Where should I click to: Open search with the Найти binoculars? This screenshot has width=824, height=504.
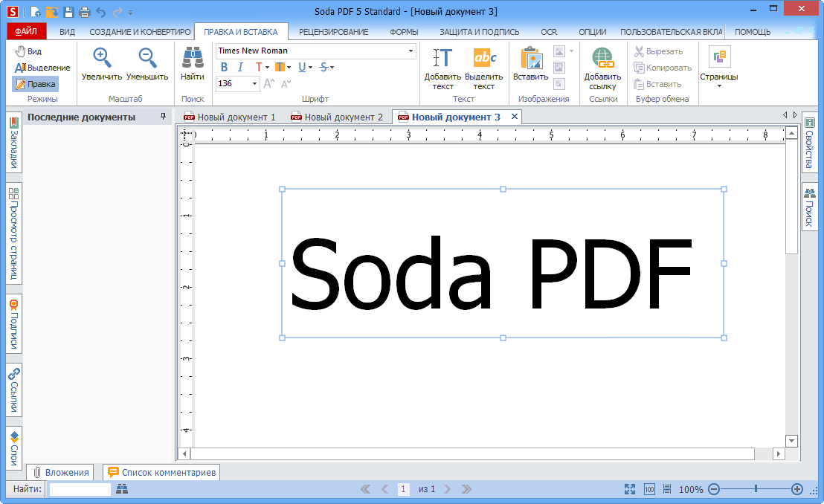pyautogui.click(x=193, y=64)
